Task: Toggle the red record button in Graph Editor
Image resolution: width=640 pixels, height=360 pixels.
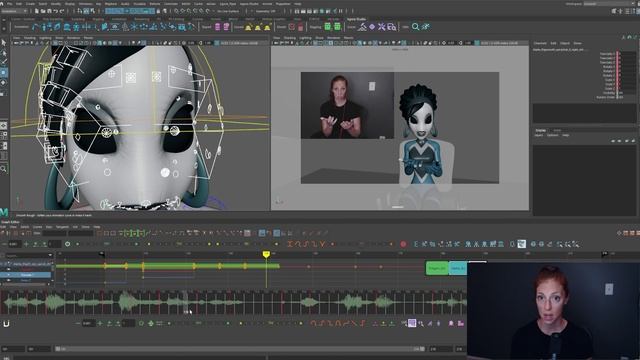Action: coord(403,244)
